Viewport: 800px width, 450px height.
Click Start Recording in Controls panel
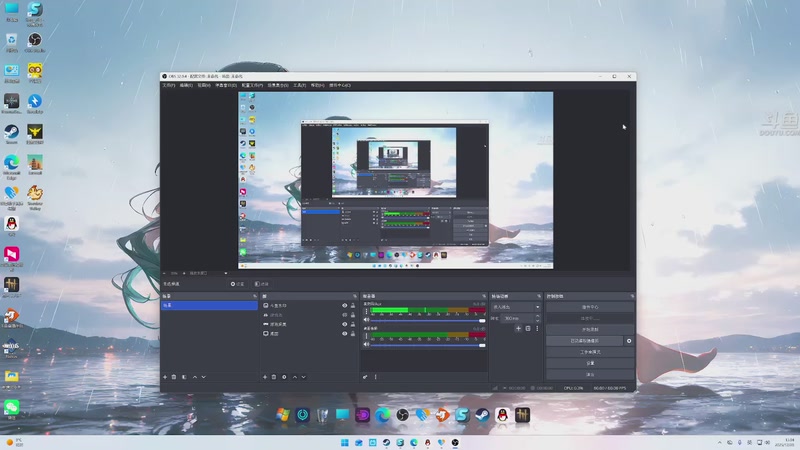pyautogui.click(x=590, y=330)
